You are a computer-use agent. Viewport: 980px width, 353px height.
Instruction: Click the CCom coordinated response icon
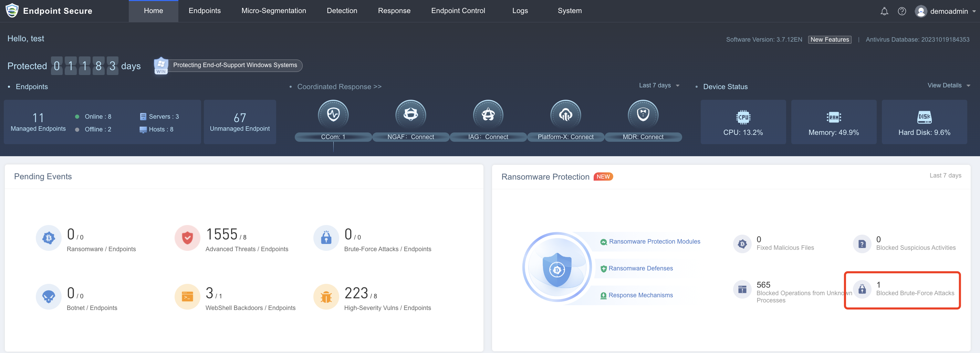(333, 114)
